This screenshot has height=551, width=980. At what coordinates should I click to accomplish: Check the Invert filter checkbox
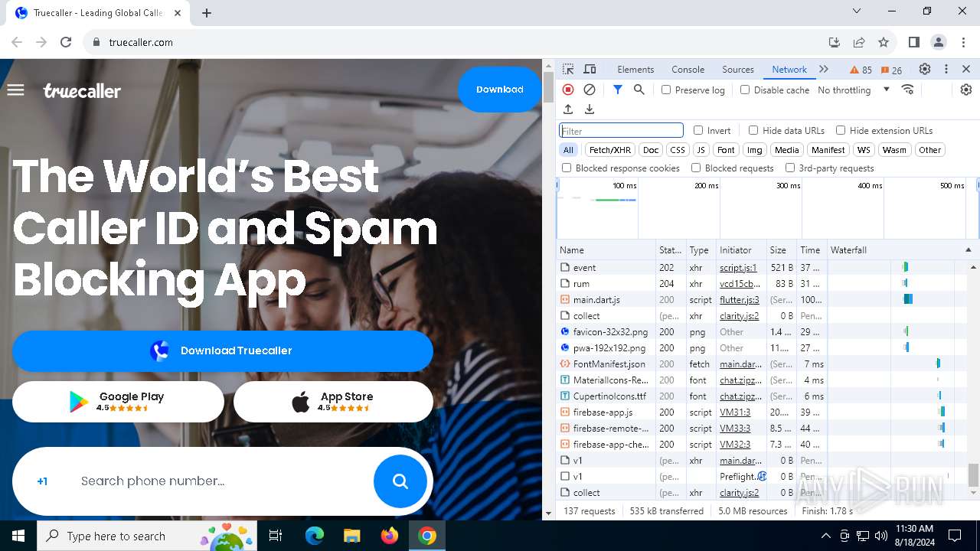point(698,130)
